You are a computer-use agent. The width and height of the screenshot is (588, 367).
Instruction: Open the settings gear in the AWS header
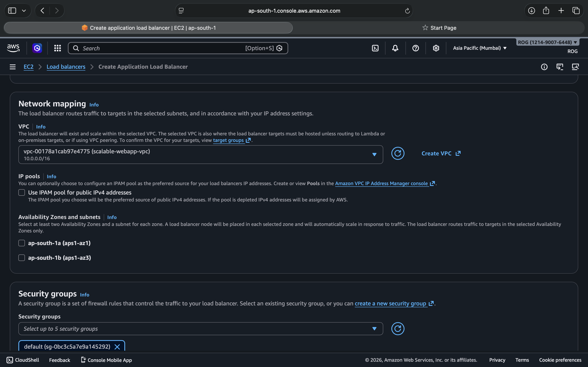coord(436,48)
